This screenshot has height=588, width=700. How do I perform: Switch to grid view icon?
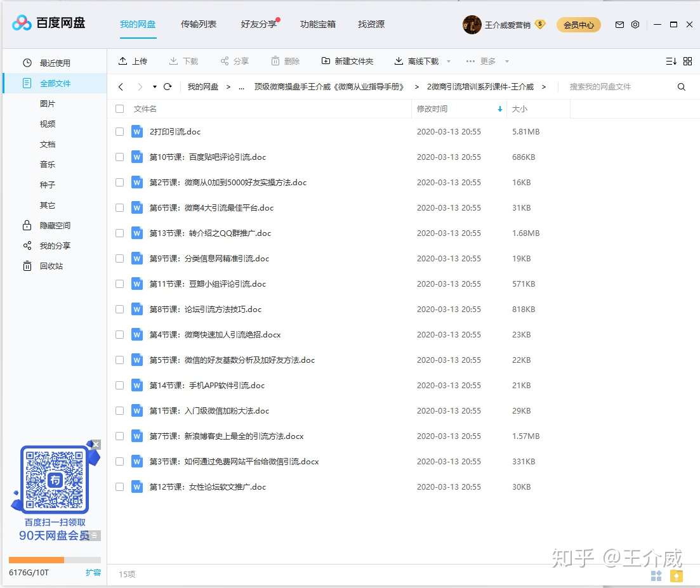pos(687,61)
